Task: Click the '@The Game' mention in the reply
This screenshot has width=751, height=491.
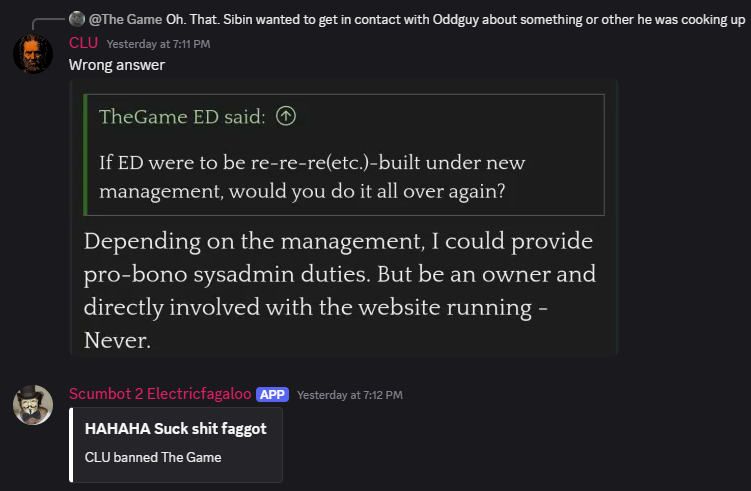Action: (126, 19)
